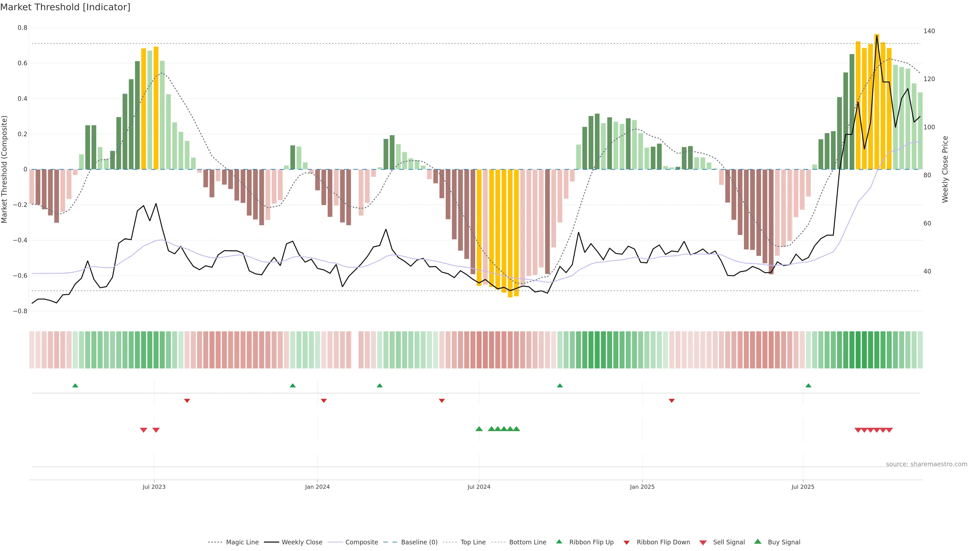Click the Ribbon Flip Down legend label
980x551 pixels.
click(x=663, y=542)
